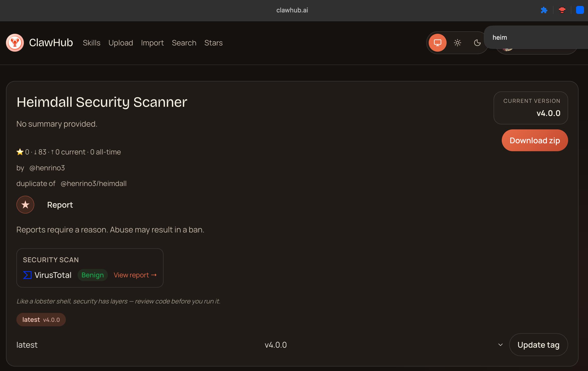Click the red lobster extension icon
Viewport: 588px width, 371px height.
562,10
